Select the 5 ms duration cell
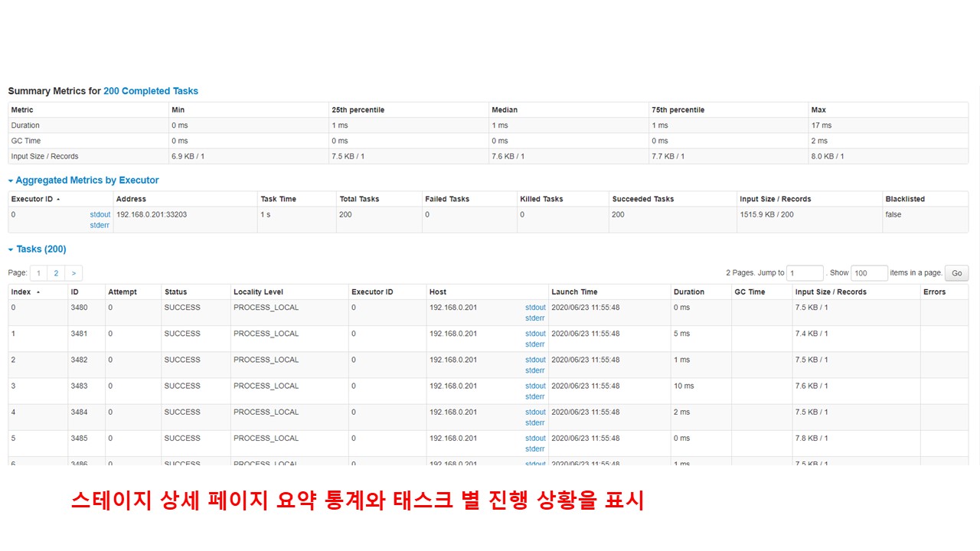The image size is (980, 551). 701,339
